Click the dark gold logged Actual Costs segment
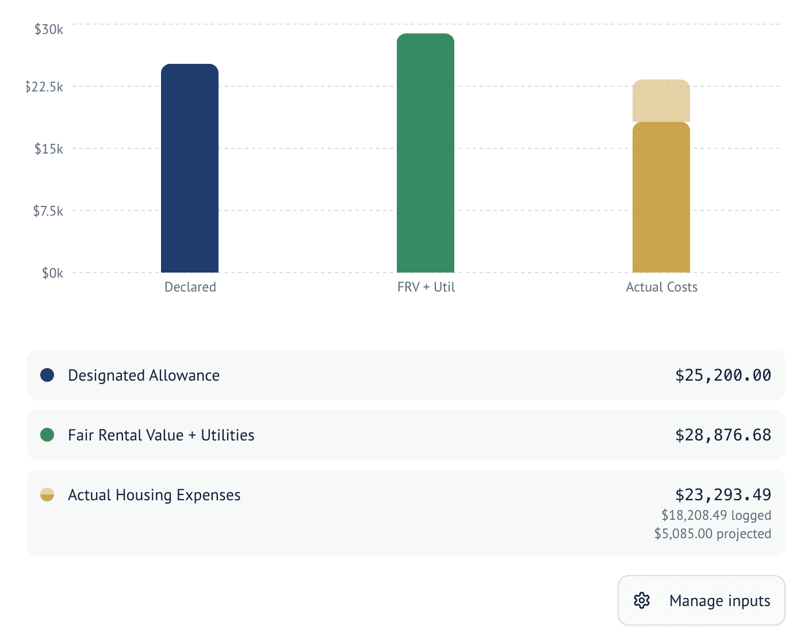The width and height of the screenshot is (812, 644). pyautogui.click(x=661, y=197)
